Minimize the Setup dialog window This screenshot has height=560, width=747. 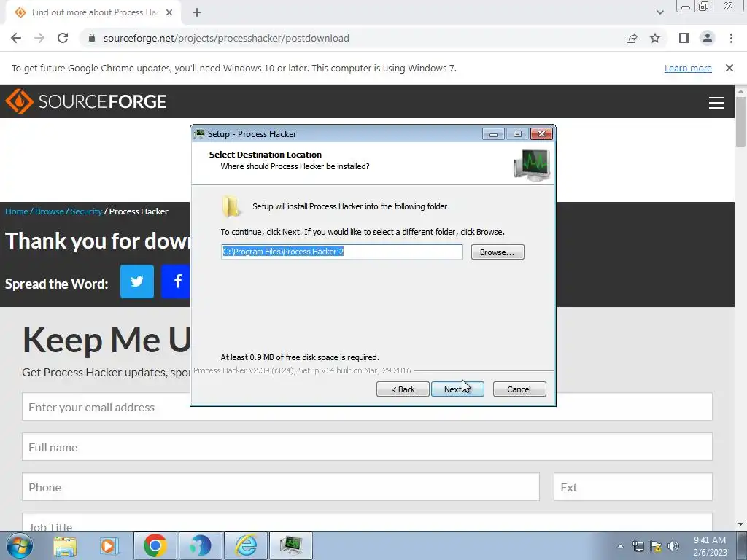[x=493, y=134]
